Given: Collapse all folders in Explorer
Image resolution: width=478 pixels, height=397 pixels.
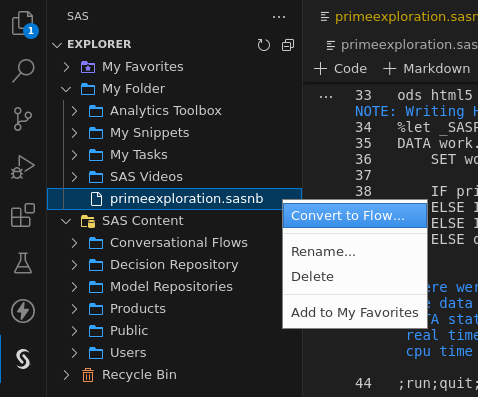Looking at the screenshot, I should click(x=288, y=45).
